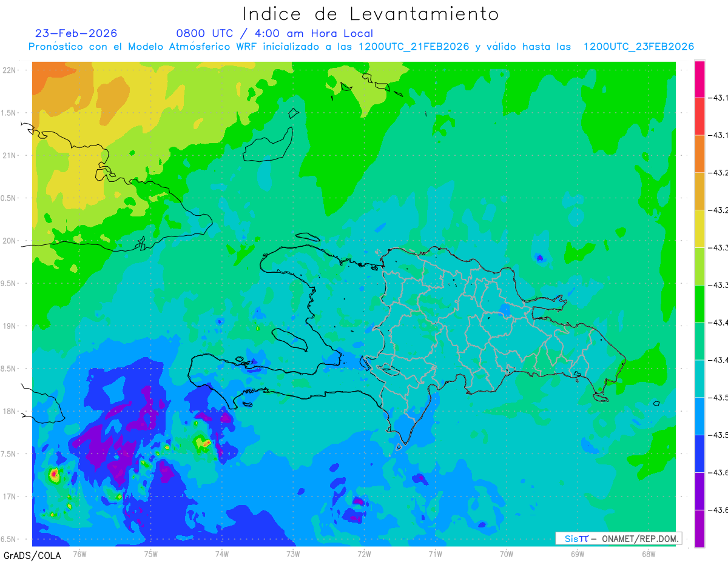The image size is (728, 562).
Task: Select the '17N' latitude label
Action: tap(8, 497)
